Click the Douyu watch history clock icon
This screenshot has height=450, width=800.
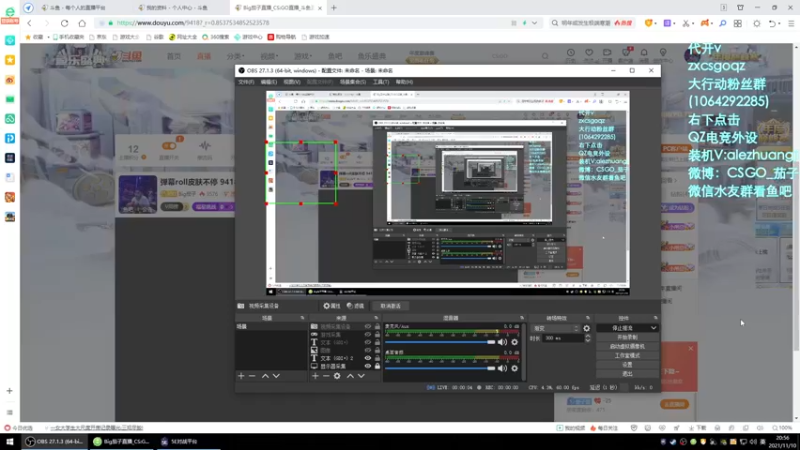click(570, 53)
